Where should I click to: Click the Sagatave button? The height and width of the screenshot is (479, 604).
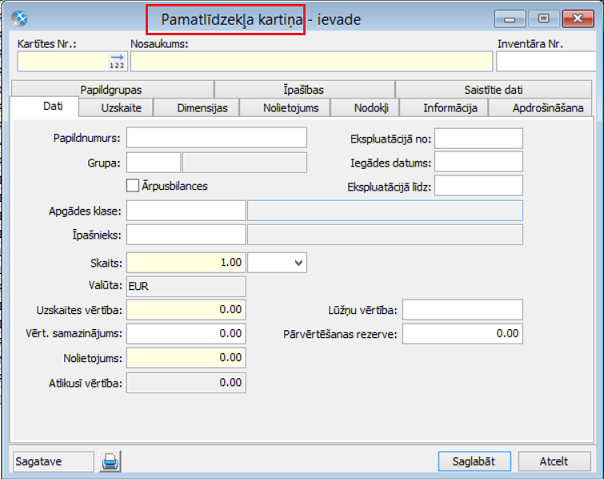tap(53, 461)
